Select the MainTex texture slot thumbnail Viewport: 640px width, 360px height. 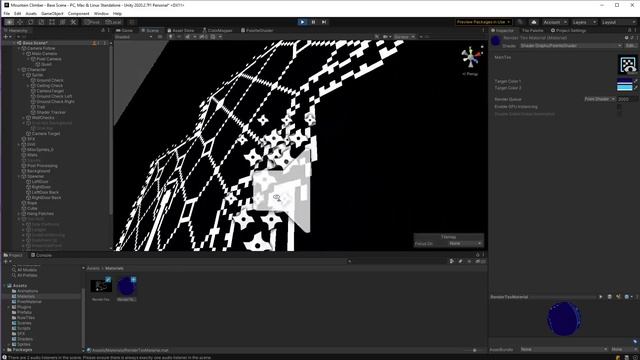point(628,64)
